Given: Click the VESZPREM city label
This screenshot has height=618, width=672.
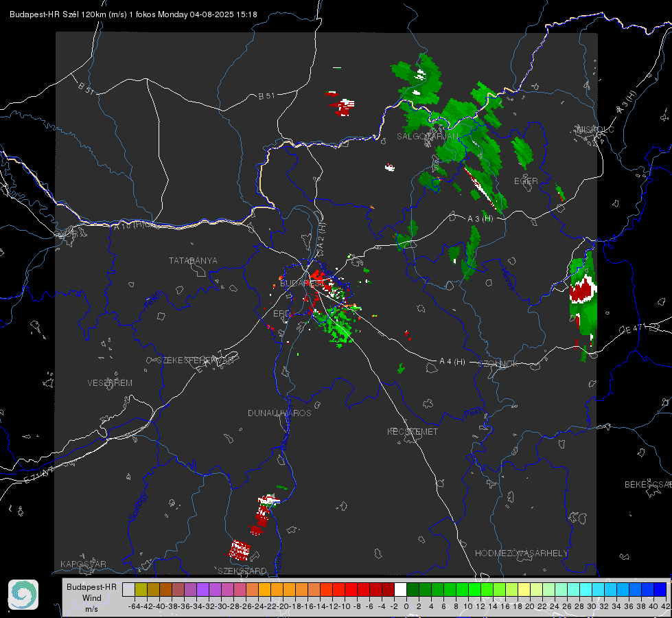Looking at the screenshot, I should (110, 382).
